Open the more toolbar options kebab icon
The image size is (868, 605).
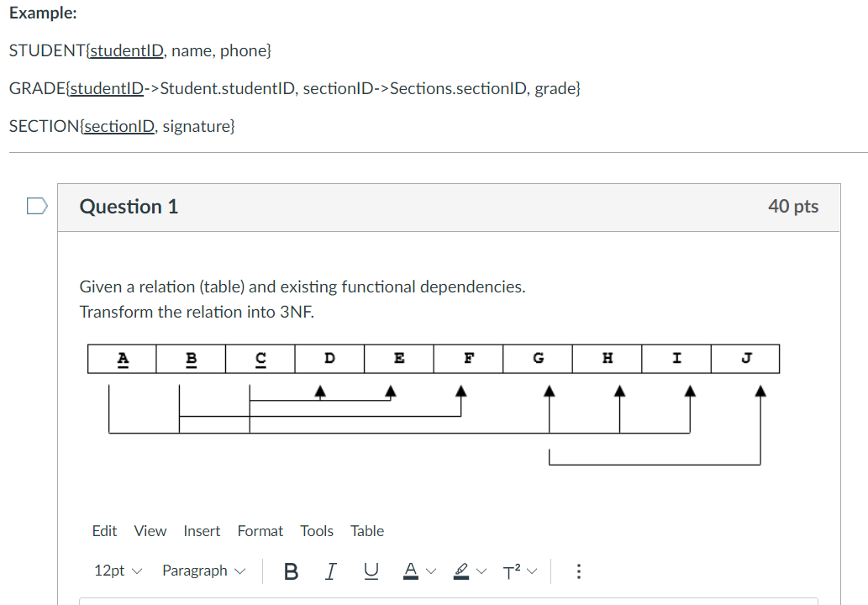click(579, 571)
